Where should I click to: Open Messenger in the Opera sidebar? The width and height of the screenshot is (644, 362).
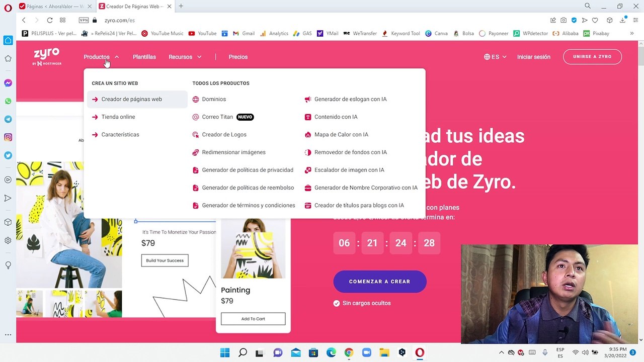[x=8, y=83]
